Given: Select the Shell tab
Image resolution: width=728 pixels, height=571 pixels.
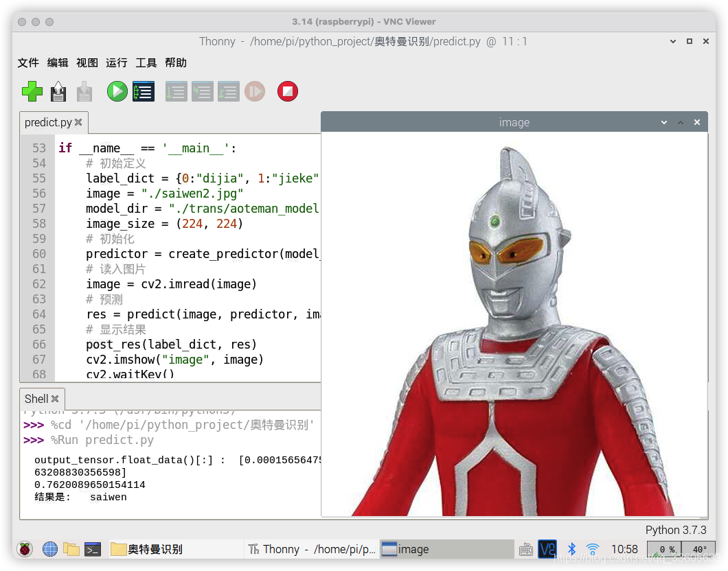Looking at the screenshot, I should [36, 399].
